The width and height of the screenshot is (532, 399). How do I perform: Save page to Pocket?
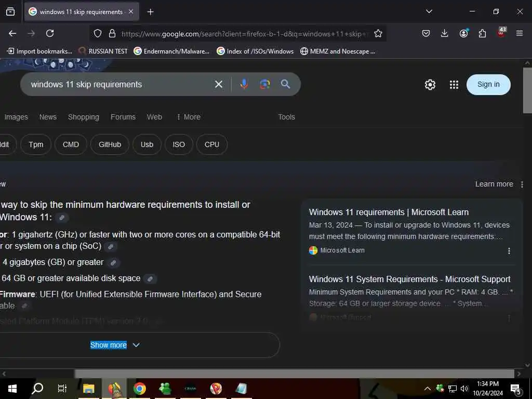click(x=426, y=33)
